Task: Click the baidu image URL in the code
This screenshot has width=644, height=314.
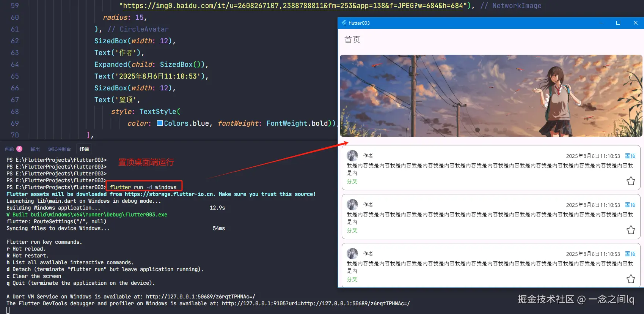Action: tap(293, 6)
